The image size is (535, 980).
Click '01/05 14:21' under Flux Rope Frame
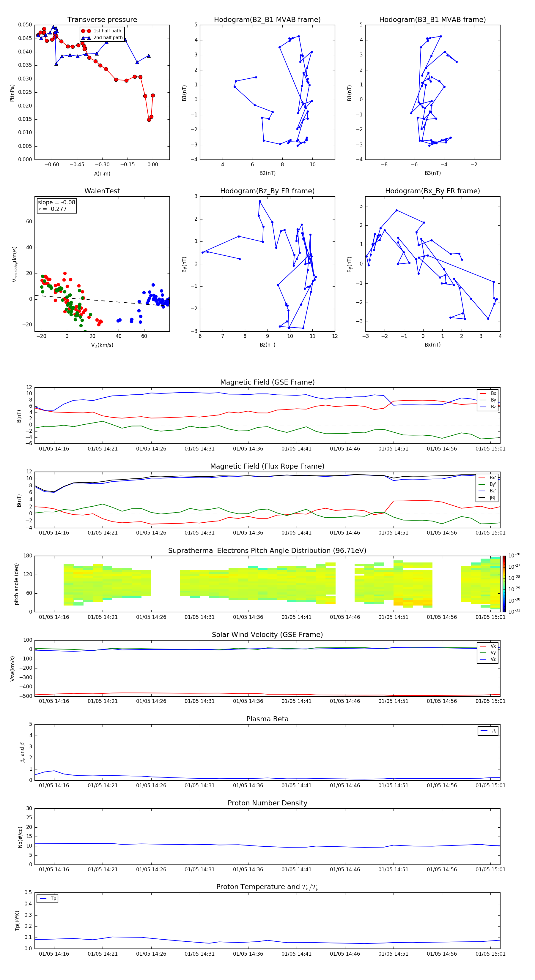click(x=103, y=533)
